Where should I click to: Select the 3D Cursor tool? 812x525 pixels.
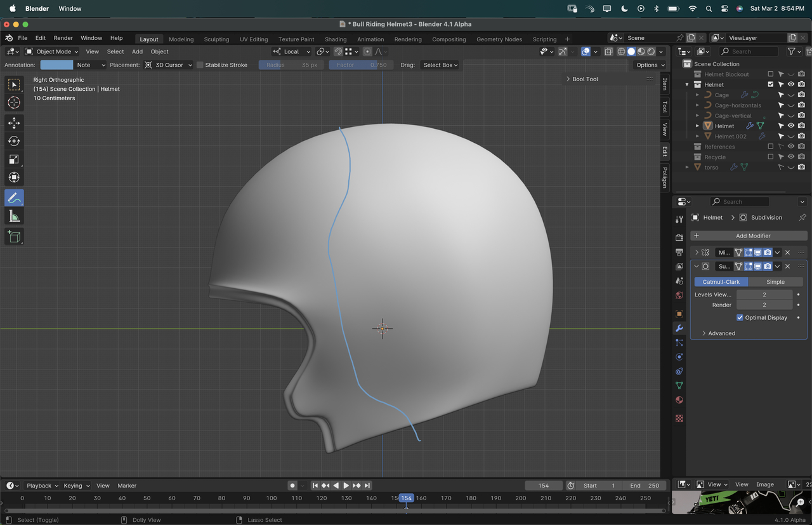(x=14, y=102)
